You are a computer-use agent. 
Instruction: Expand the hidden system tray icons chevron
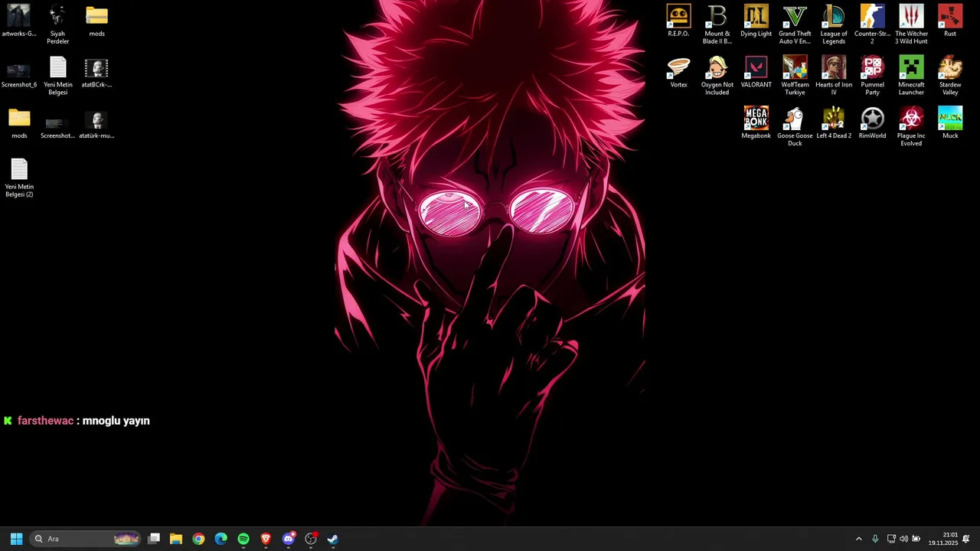(x=858, y=539)
